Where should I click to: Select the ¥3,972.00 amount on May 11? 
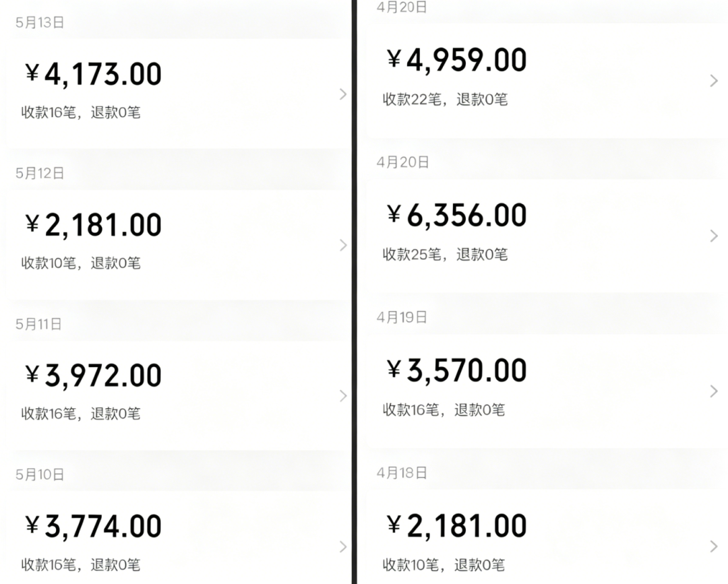[x=93, y=376]
